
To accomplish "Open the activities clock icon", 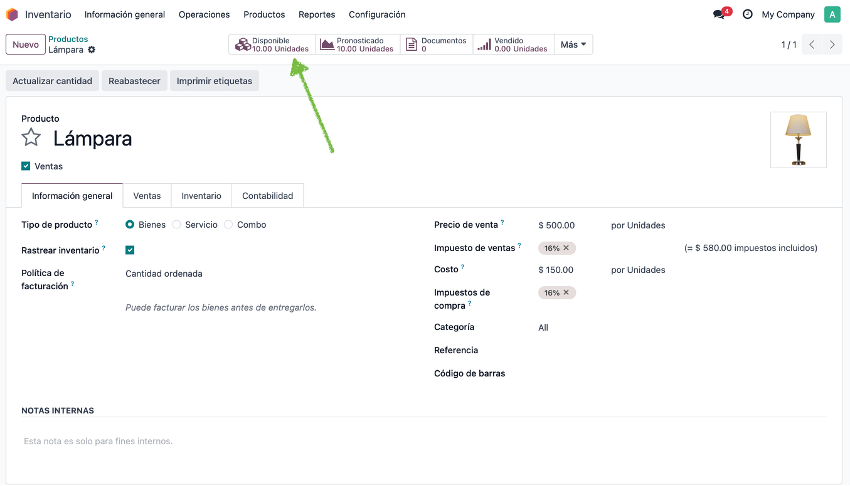I will click(748, 15).
